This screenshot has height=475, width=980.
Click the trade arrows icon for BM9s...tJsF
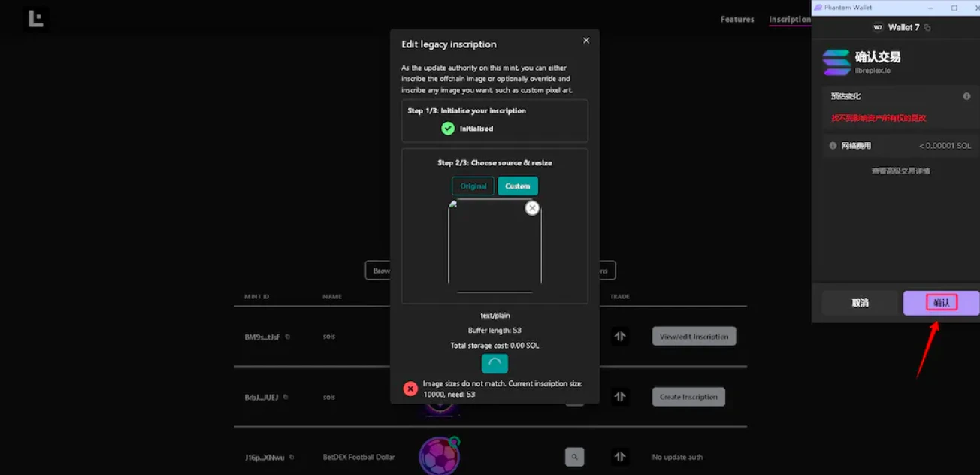point(619,337)
